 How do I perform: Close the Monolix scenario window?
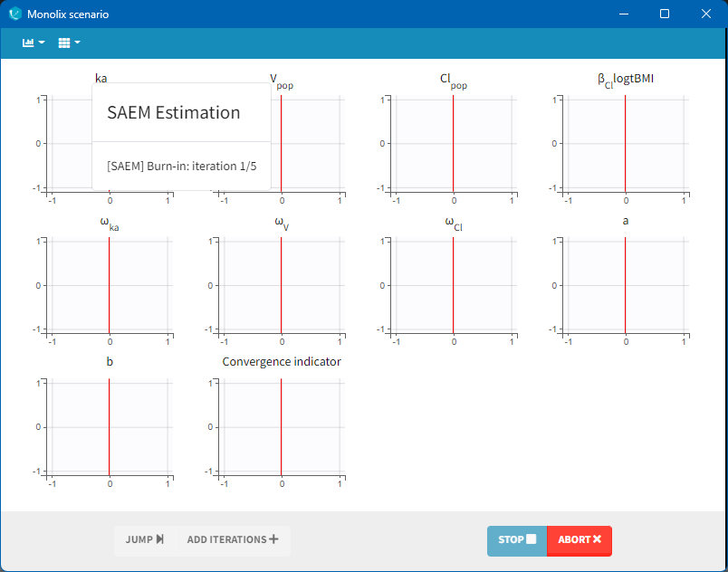[x=706, y=14]
